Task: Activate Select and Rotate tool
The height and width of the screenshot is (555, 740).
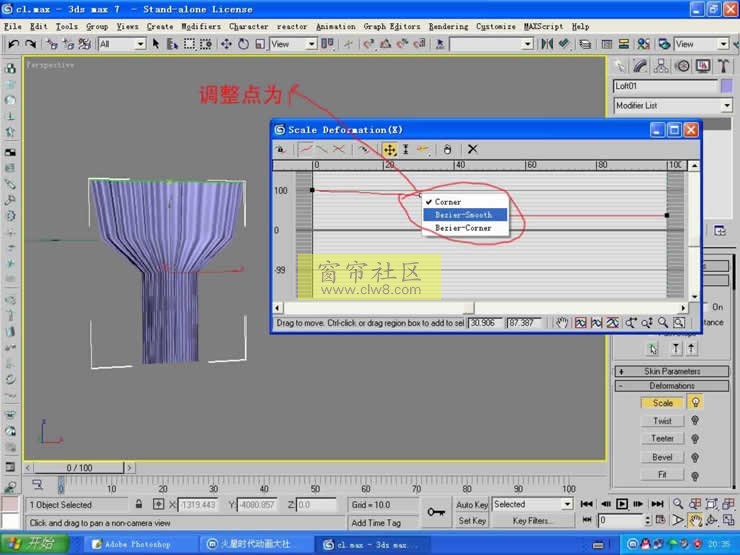Action: coord(243,44)
